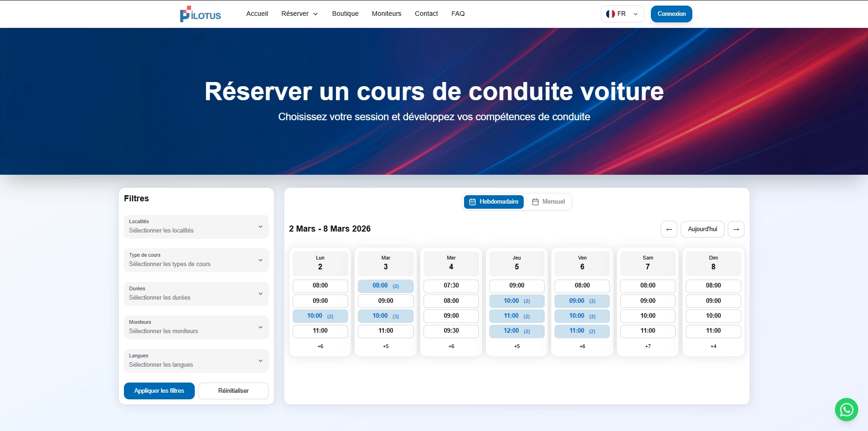
Task: Click Connexion button
Action: pyautogui.click(x=671, y=14)
